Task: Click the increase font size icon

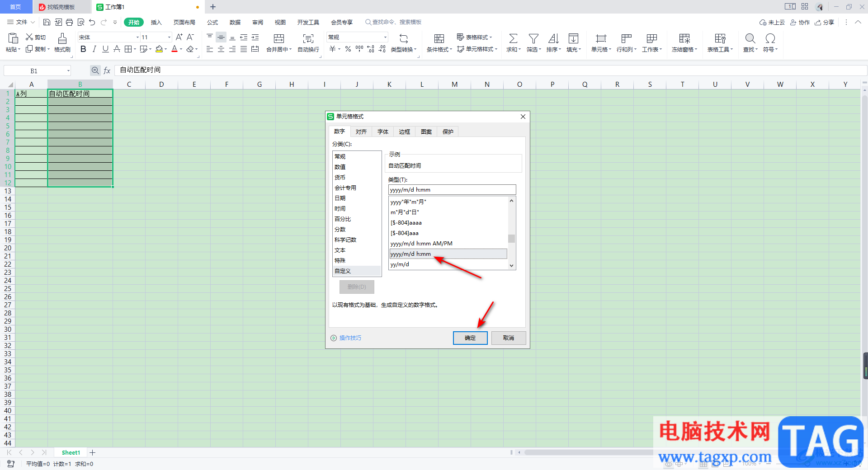Action: pos(179,37)
